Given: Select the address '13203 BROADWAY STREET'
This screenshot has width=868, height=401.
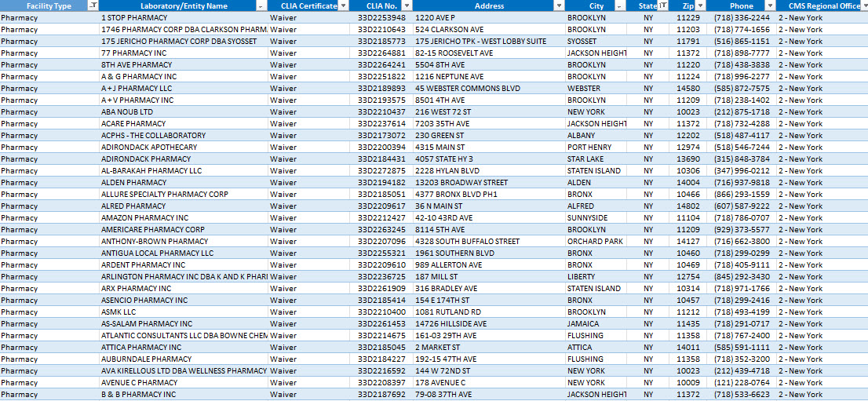Looking at the screenshot, I should click(x=490, y=182).
